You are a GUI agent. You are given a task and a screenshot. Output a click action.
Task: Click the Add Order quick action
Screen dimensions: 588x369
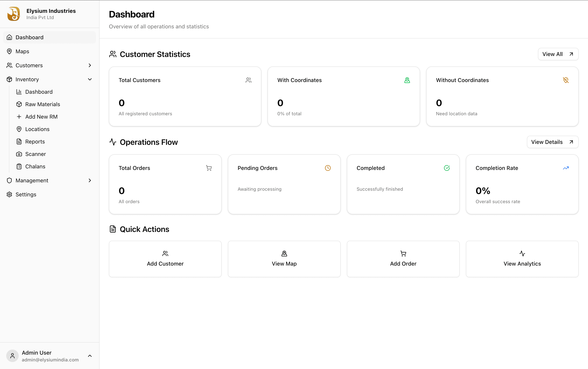pos(403,259)
